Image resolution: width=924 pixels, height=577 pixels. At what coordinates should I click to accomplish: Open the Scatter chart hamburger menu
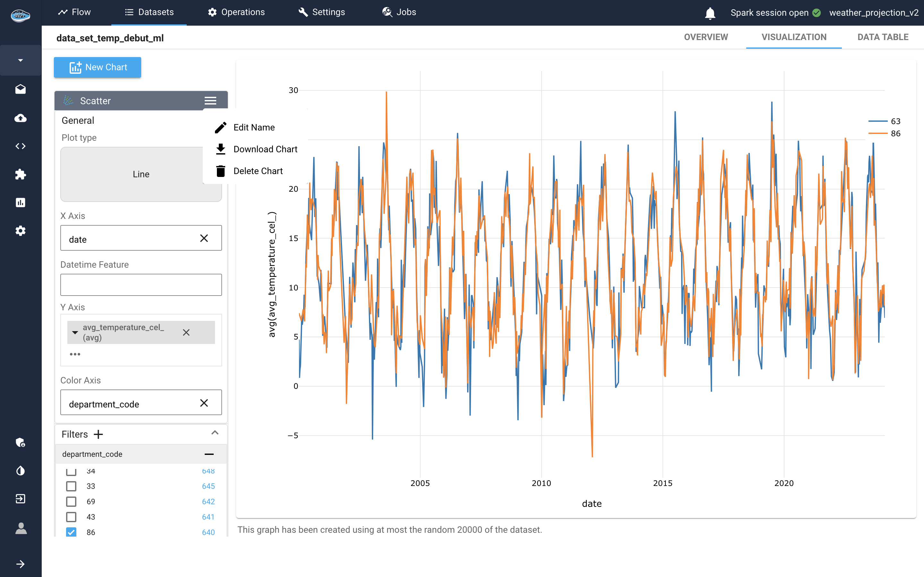[210, 101]
